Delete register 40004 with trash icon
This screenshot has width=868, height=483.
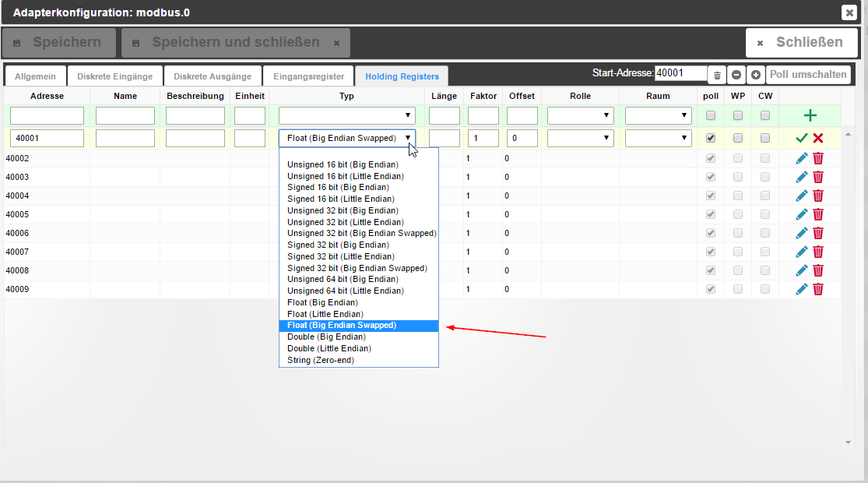pos(818,196)
